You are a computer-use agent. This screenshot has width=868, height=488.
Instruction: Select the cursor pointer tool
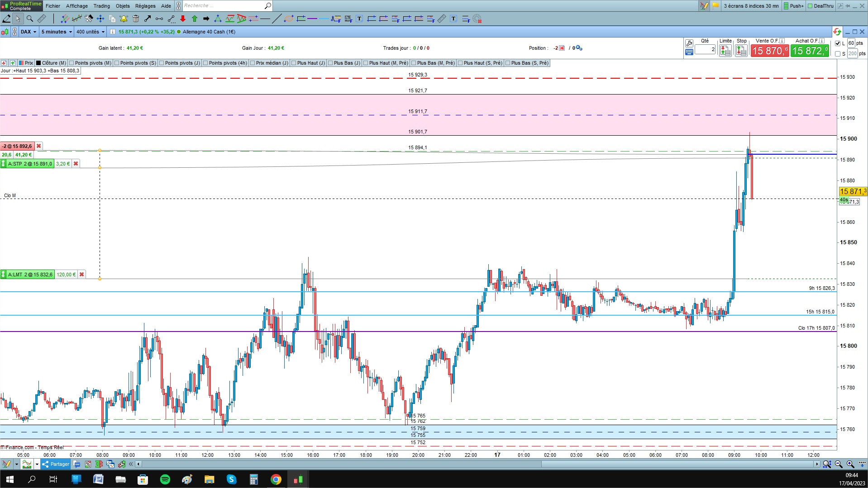pyautogui.click(x=18, y=19)
